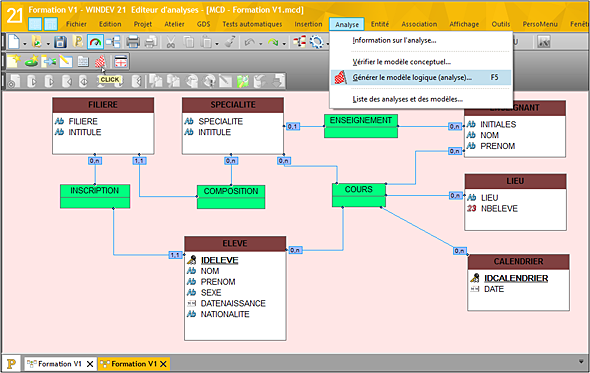The width and height of the screenshot is (590, 373).
Task: Click the New document icon in the toolbar
Action: [x=14, y=41]
